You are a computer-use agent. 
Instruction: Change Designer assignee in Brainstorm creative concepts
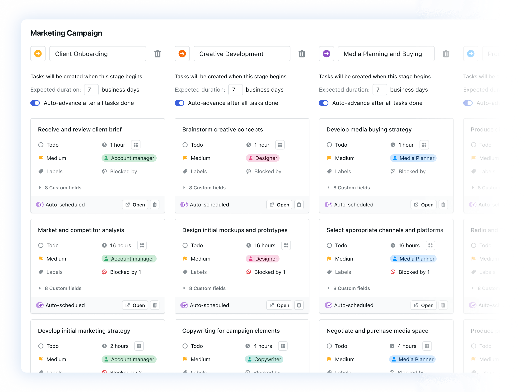263,158
